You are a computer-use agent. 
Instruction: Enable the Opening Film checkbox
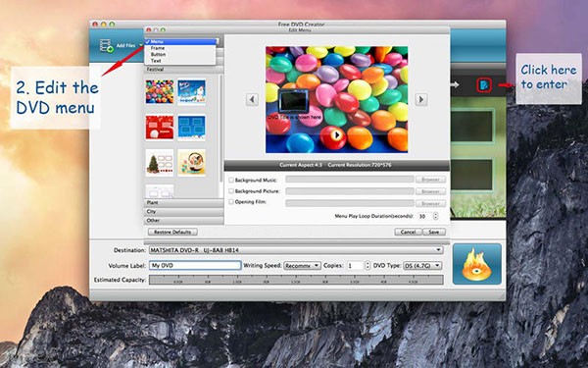pos(231,202)
